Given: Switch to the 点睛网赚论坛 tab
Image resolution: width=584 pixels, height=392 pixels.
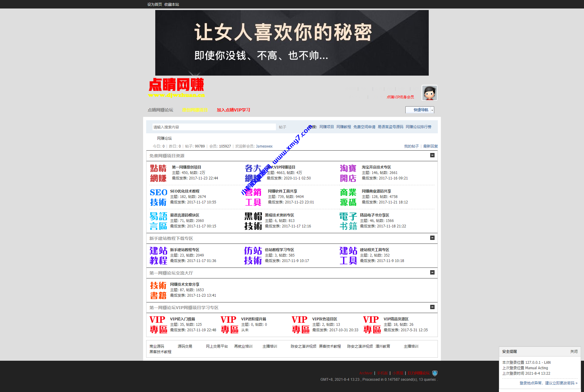Looking at the screenshot, I should 160,110.
